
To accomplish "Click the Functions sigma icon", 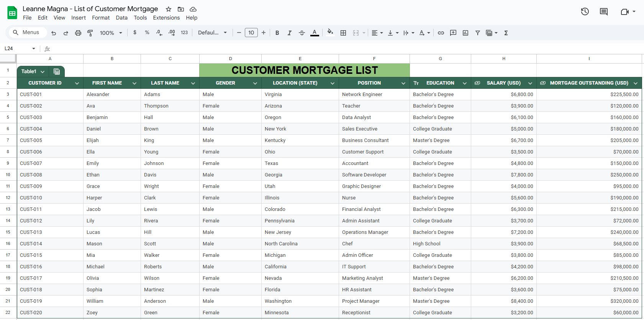I will 506,33.
